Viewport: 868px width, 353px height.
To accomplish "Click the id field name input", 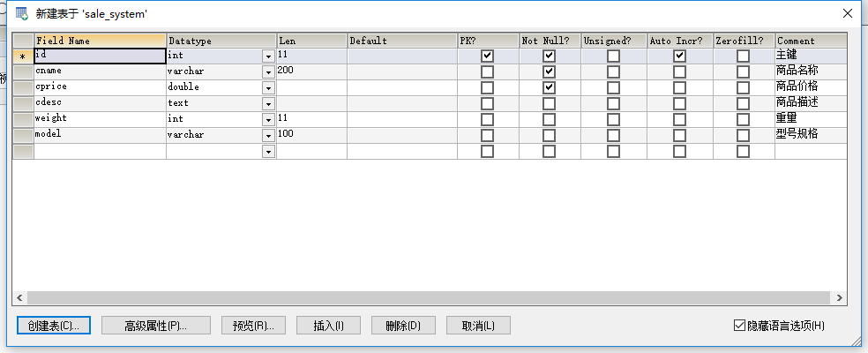I will 101,56.
